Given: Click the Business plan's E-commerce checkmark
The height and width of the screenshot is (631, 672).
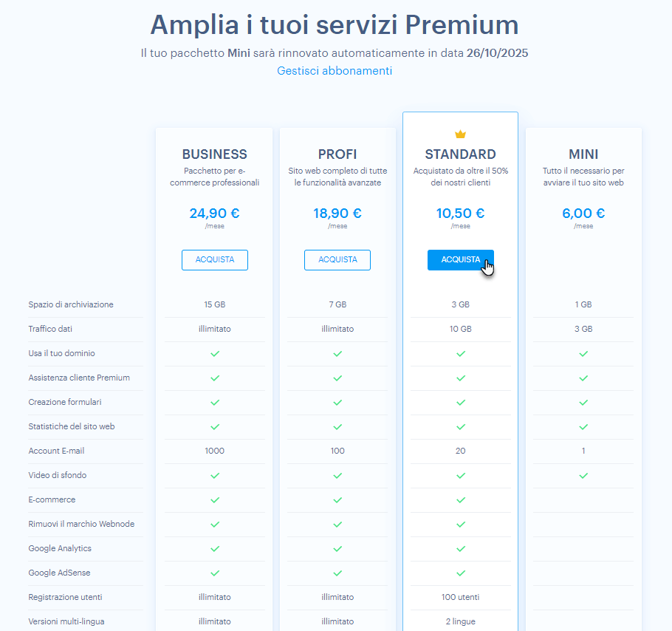Looking at the screenshot, I should 215,499.
